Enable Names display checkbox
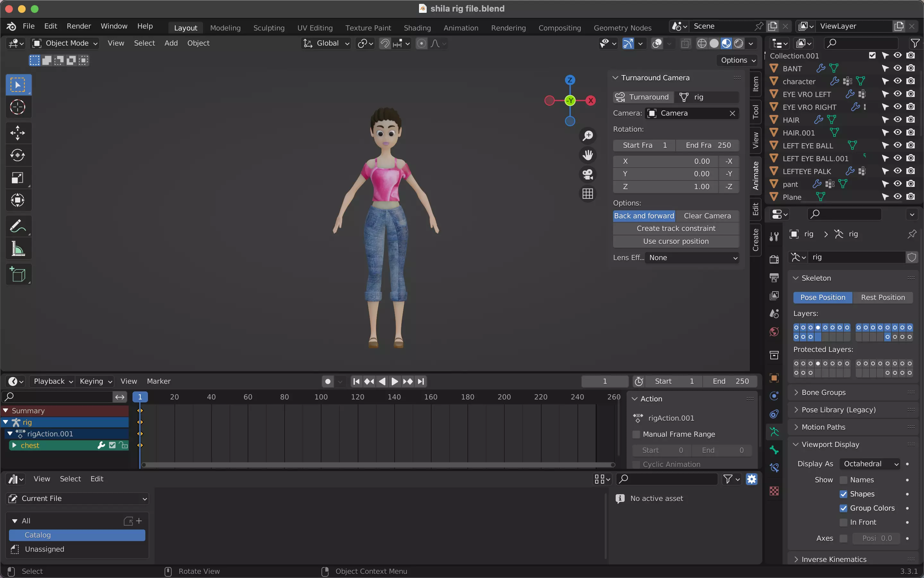 coord(843,480)
